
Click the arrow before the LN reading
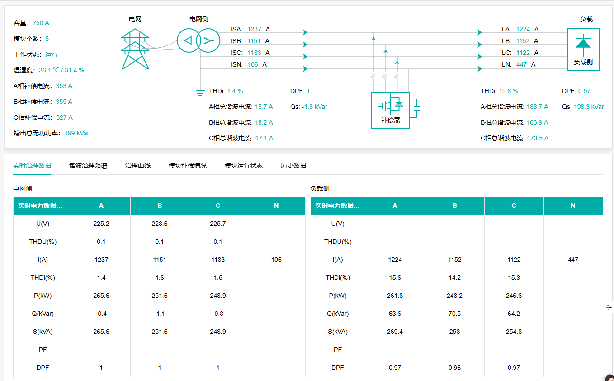479,69
